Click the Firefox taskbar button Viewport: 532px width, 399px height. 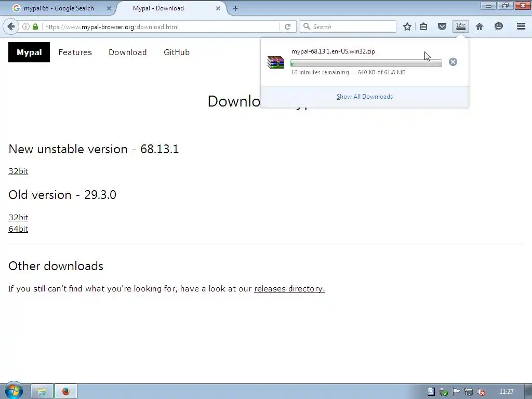[66, 392]
